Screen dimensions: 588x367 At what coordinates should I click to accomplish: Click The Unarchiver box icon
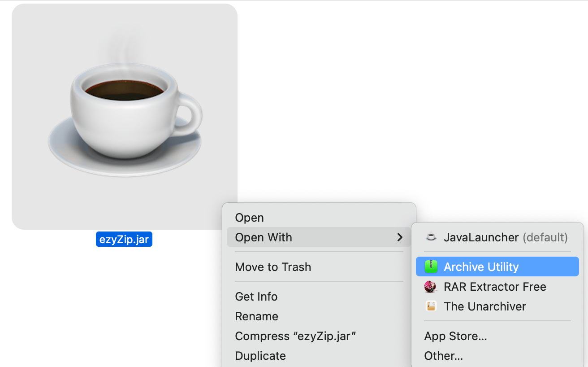tap(430, 306)
